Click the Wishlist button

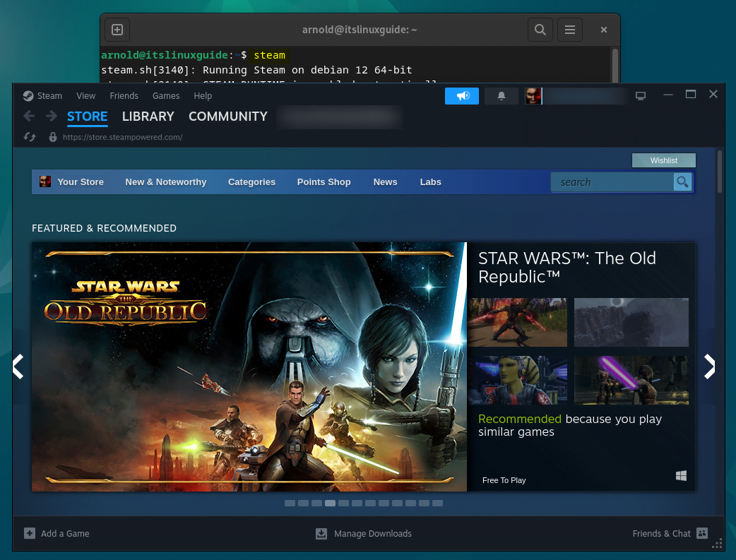point(663,160)
